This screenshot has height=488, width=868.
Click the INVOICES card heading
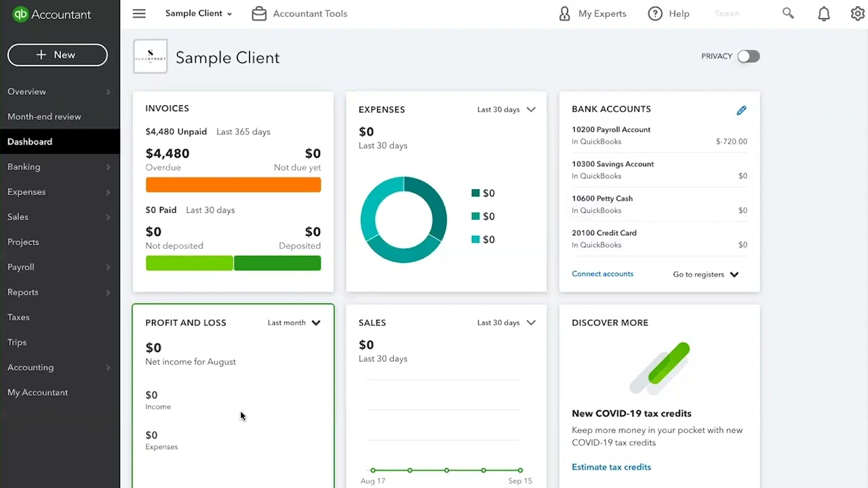pos(167,108)
